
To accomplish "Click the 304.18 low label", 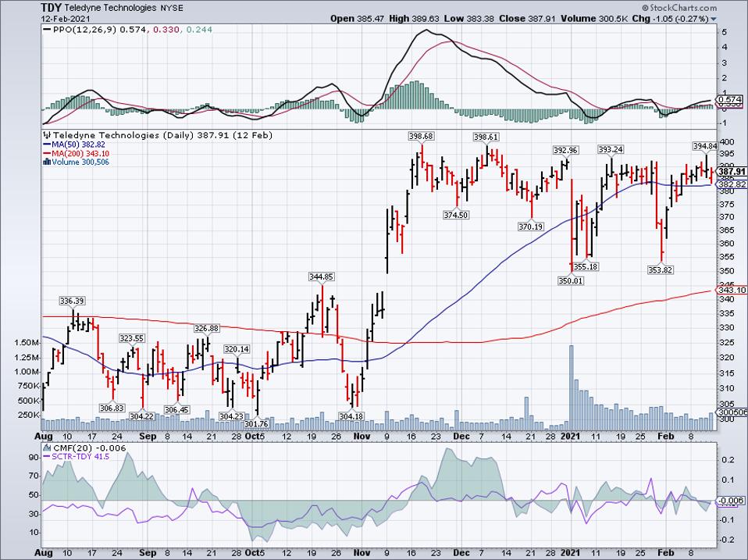I will (x=351, y=416).
